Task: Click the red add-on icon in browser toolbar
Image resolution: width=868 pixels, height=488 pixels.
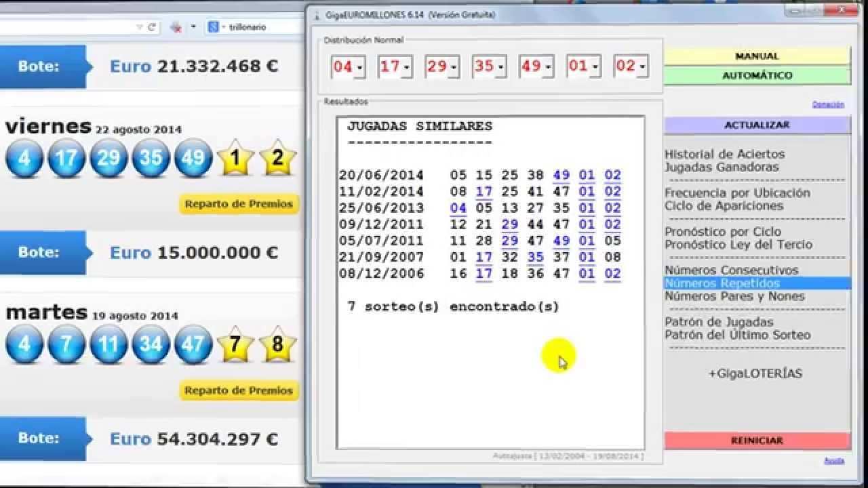Action: click(176, 27)
